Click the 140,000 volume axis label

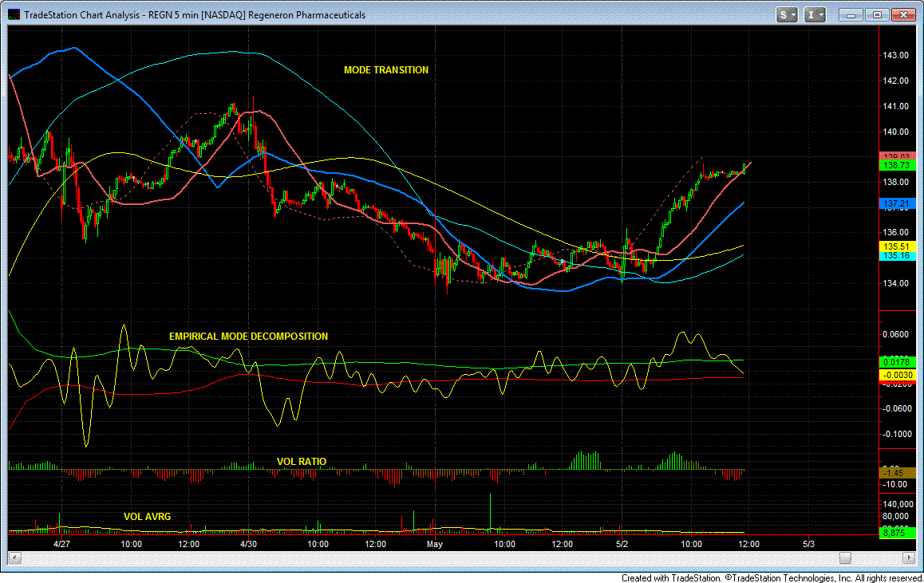coord(897,504)
